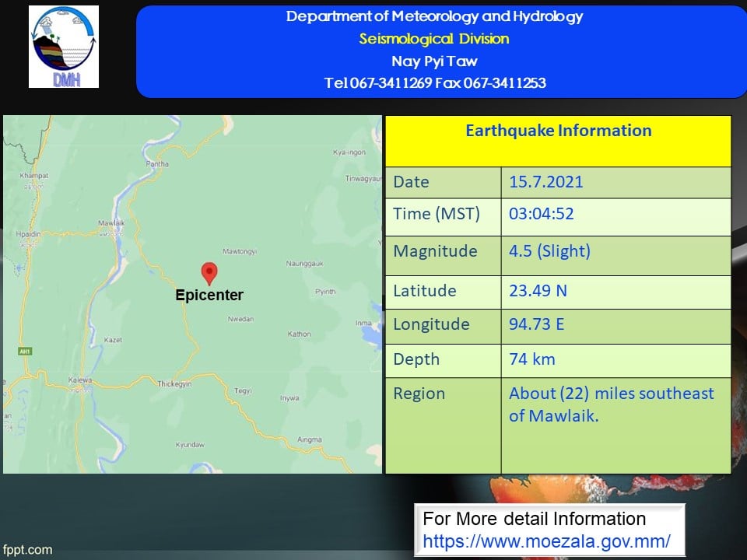Click the Tegyi label on map
This screenshot has height=560, width=747.
coord(243,391)
